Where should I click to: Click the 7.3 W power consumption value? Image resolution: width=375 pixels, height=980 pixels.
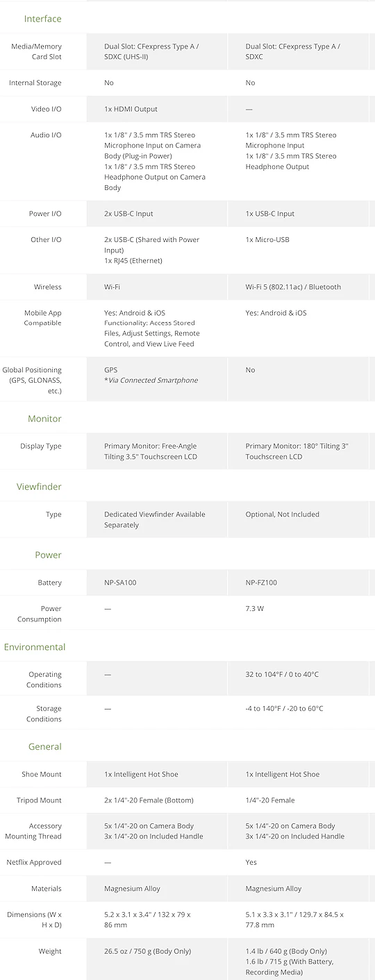pos(254,608)
